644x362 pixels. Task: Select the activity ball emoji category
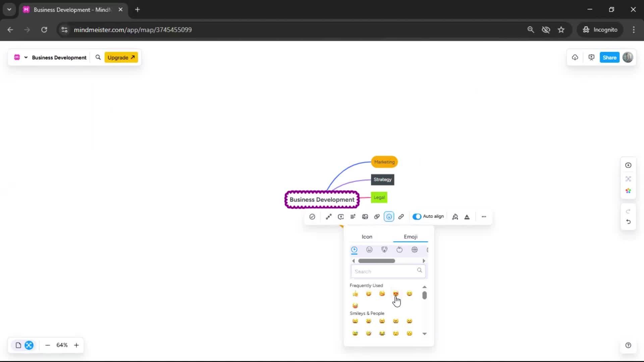point(415,250)
